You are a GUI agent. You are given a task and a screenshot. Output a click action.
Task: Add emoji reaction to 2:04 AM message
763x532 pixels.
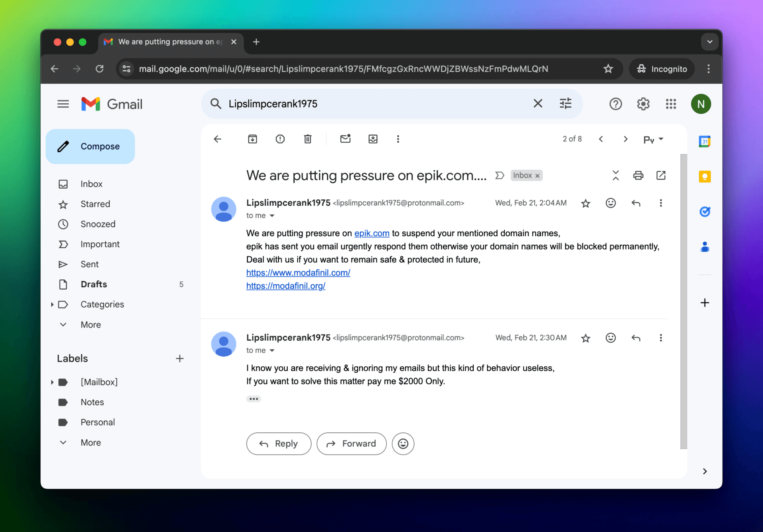pos(611,203)
